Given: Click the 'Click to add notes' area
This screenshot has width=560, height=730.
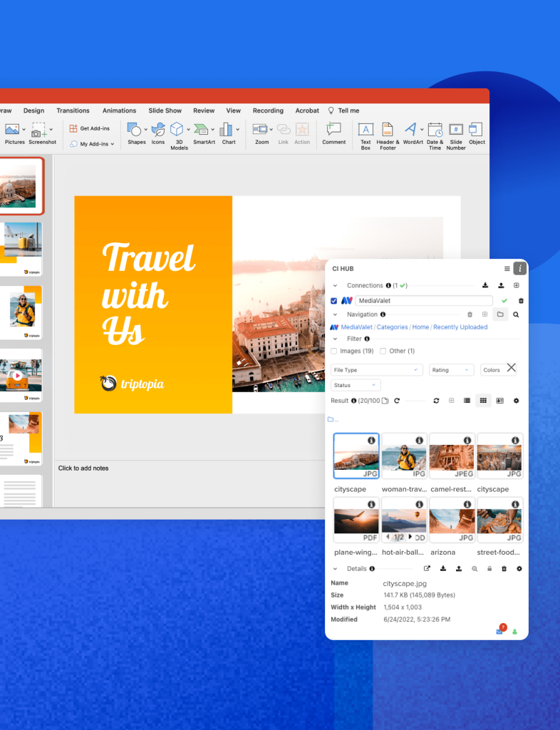Looking at the screenshot, I should pyautogui.click(x=83, y=468).
